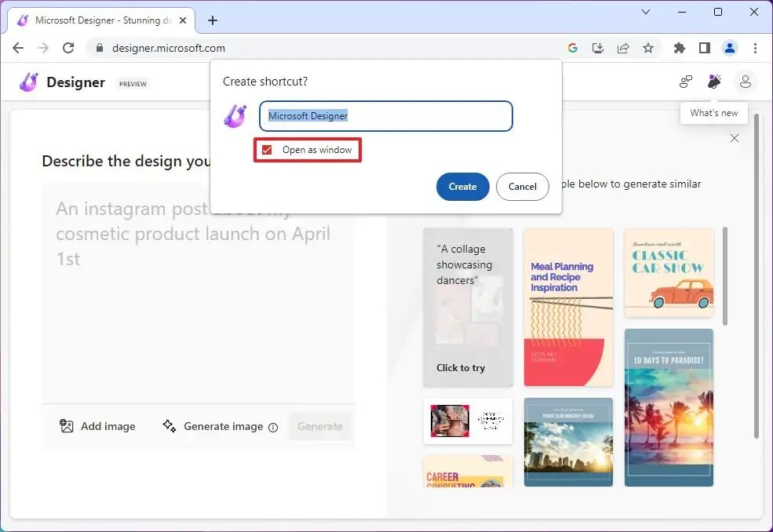Edit the shortcut name field
The width and height of the screenshot is (773, 532).
coord(386,116)
